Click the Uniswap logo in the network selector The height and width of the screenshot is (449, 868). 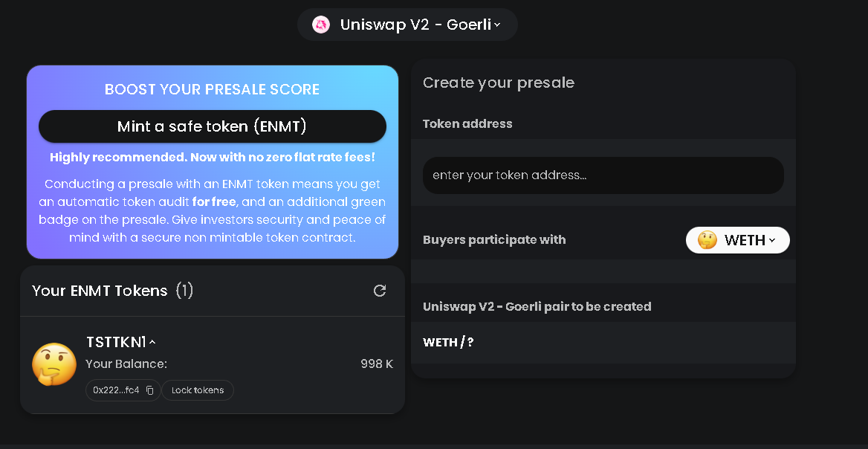321,25
